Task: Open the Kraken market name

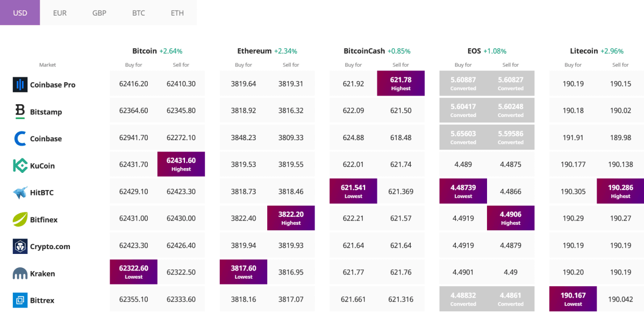Action: click(42, 274)
